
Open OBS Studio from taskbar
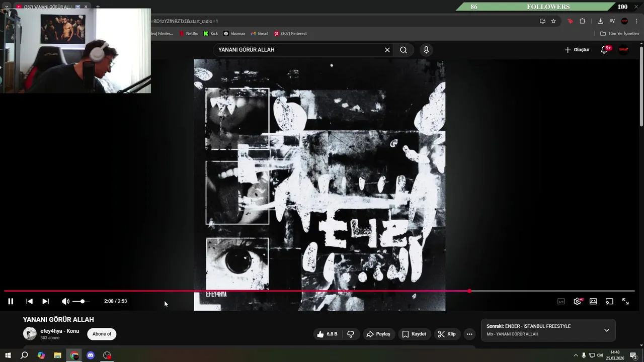[x=107, y=355]
